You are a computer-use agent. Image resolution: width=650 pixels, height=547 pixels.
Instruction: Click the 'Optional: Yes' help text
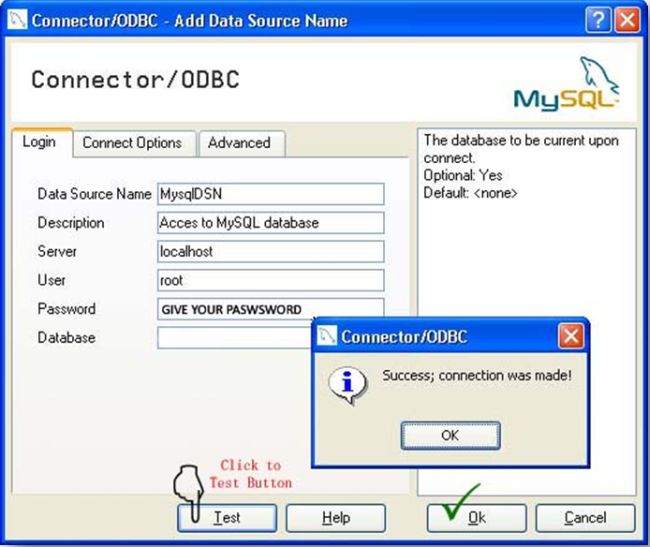point(463,175)
